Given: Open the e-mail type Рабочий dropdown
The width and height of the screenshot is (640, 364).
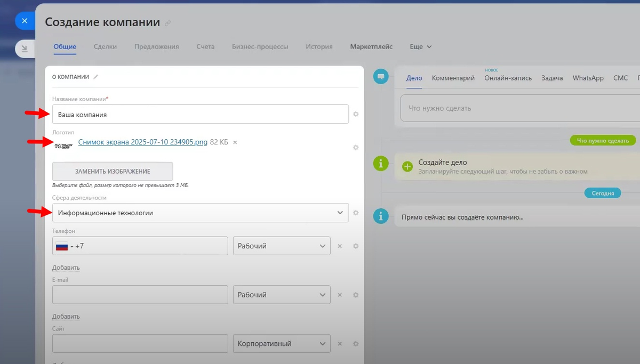Looking at the screenshot, I should [282, 295].
